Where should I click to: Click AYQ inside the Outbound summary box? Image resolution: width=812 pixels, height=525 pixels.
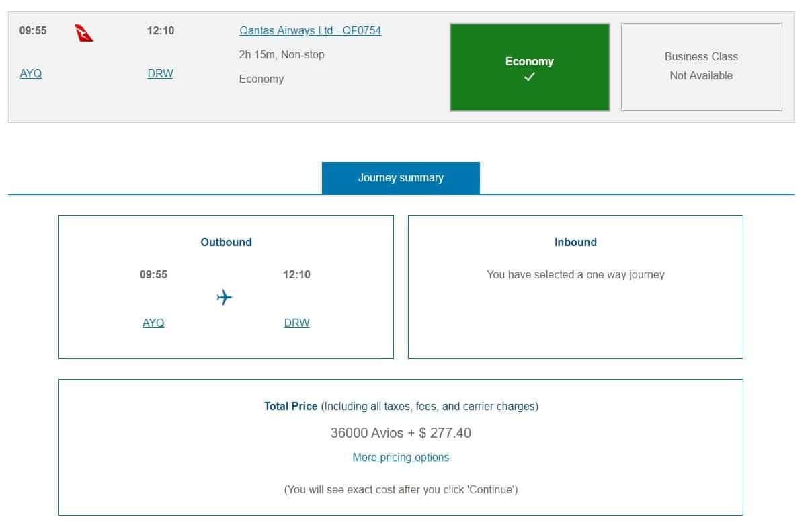153,323
